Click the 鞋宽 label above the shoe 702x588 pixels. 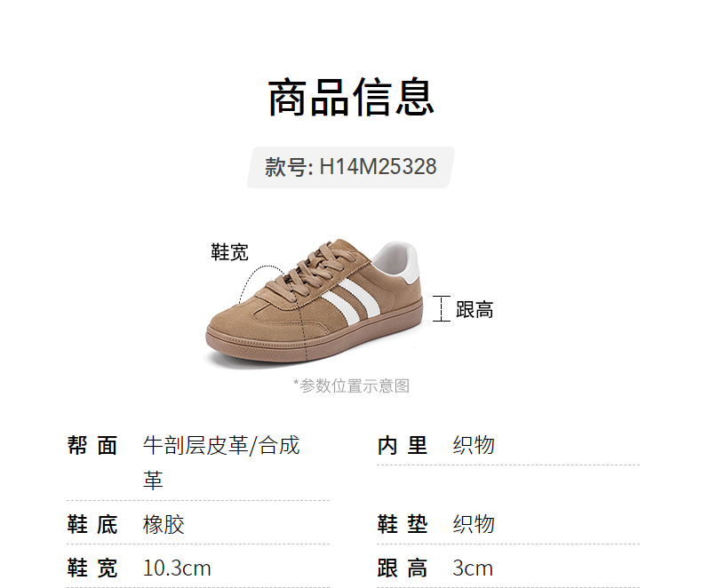click(229, 252)
